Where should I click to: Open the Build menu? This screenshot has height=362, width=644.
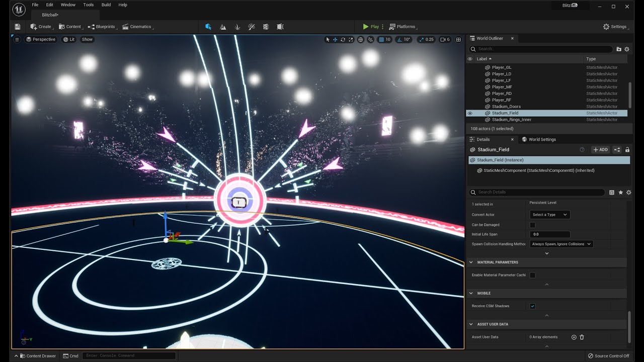click(106, 5)
